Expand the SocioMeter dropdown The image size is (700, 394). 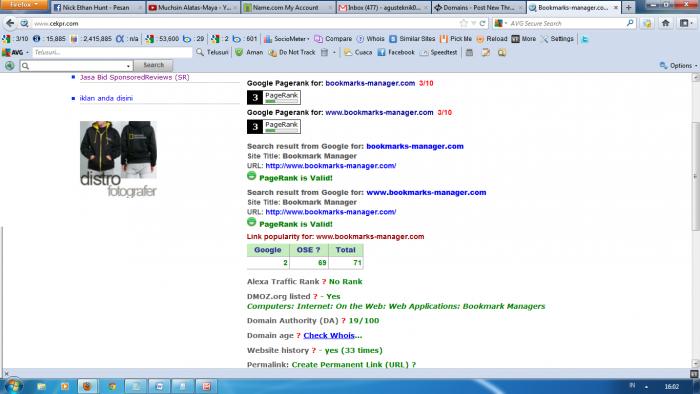(308, 39)
